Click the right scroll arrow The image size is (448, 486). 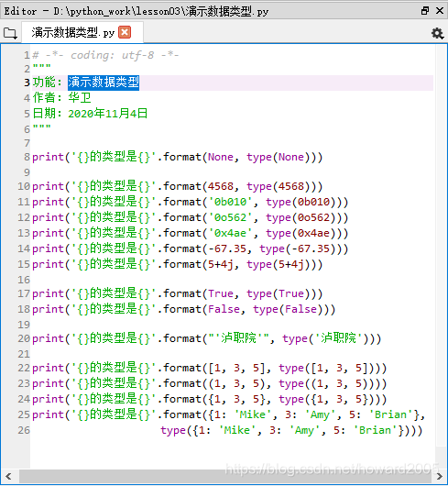coord(440,476)
